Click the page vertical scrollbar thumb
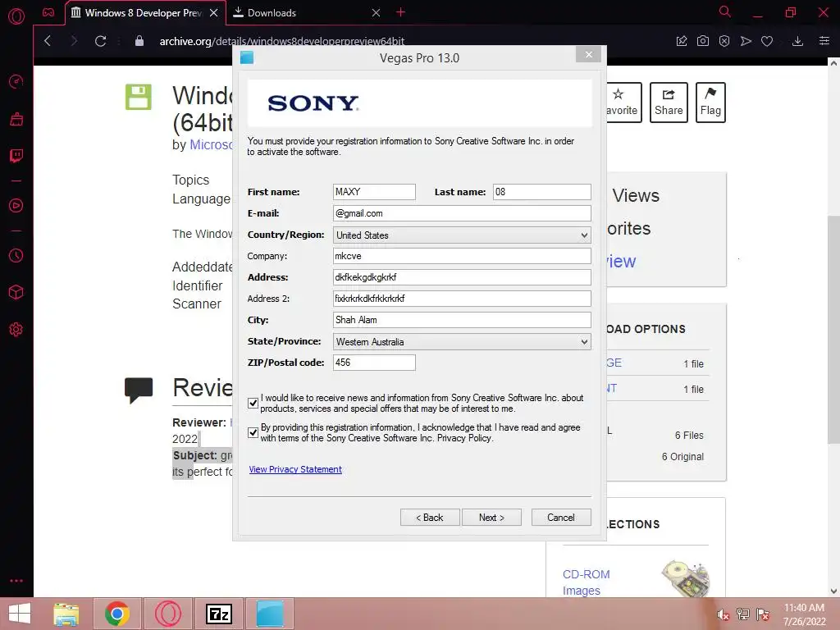Image resolution: width=840 pixels, height=630 pixels. (x=833, y=330)
